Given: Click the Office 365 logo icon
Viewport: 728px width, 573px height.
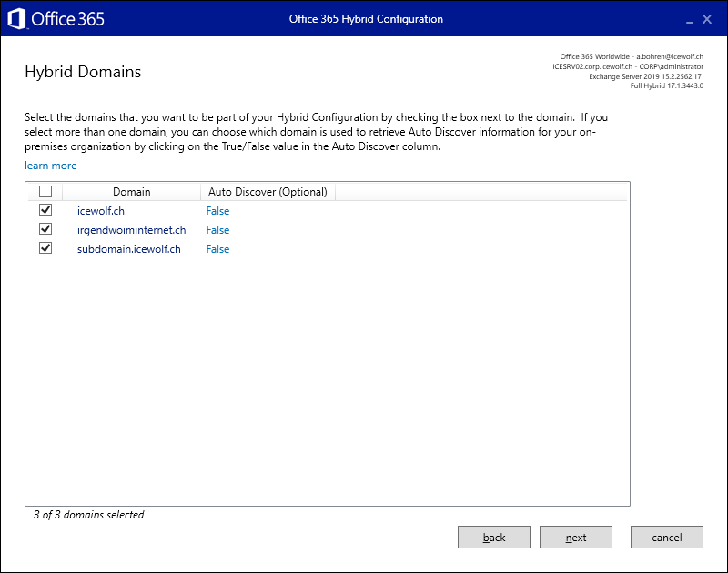Looking at the screenshot, I should coord(16,19).
